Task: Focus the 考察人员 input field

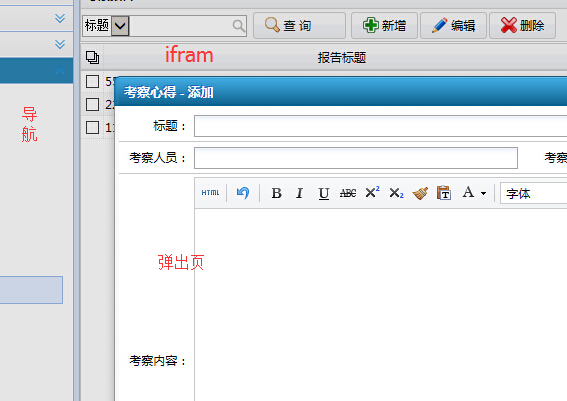Action: 356,158
